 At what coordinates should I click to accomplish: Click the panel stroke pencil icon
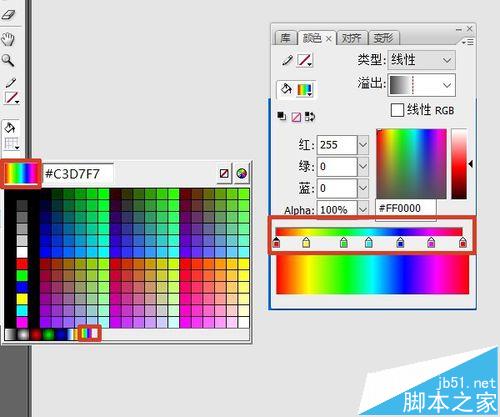pos(287,60)
